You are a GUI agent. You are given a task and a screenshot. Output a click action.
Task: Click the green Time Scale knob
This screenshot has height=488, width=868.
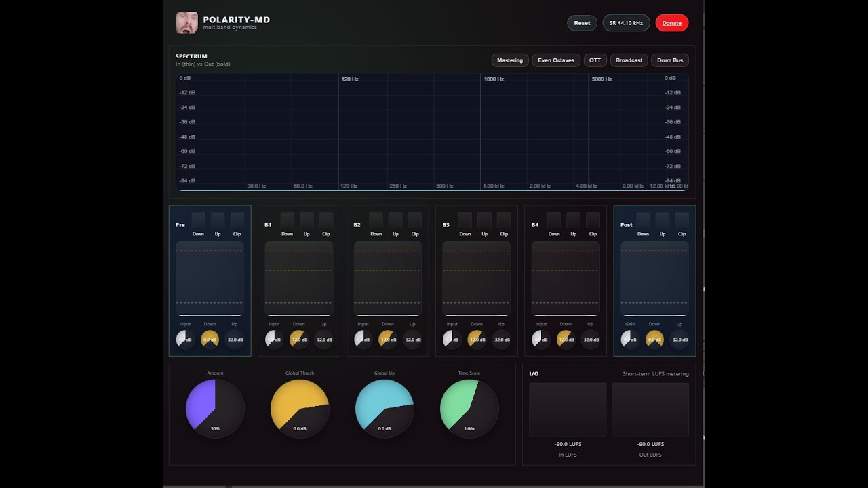(469, 409)
